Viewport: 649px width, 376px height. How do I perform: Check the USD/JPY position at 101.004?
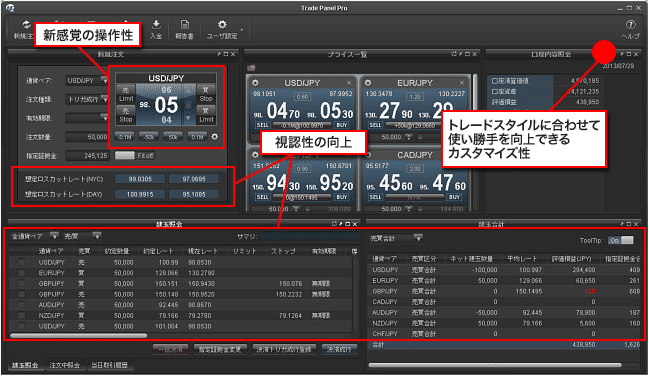[x=22, y=326]
